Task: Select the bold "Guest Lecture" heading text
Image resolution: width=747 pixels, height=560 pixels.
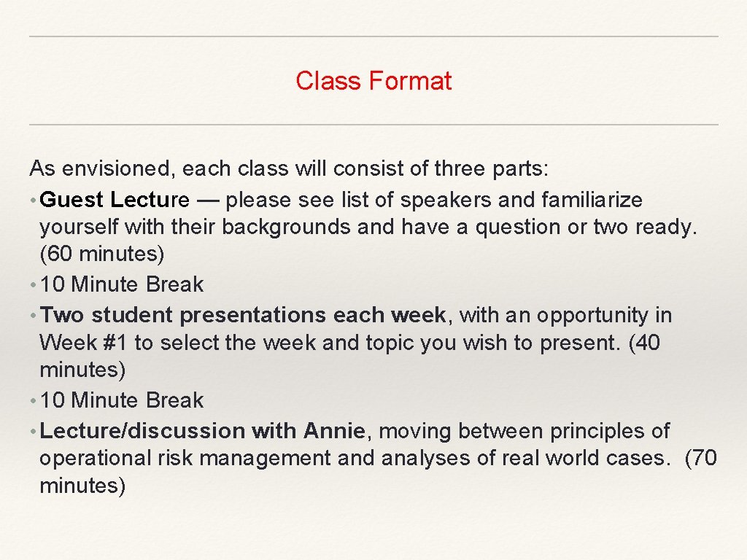Action: coord(115,200)
